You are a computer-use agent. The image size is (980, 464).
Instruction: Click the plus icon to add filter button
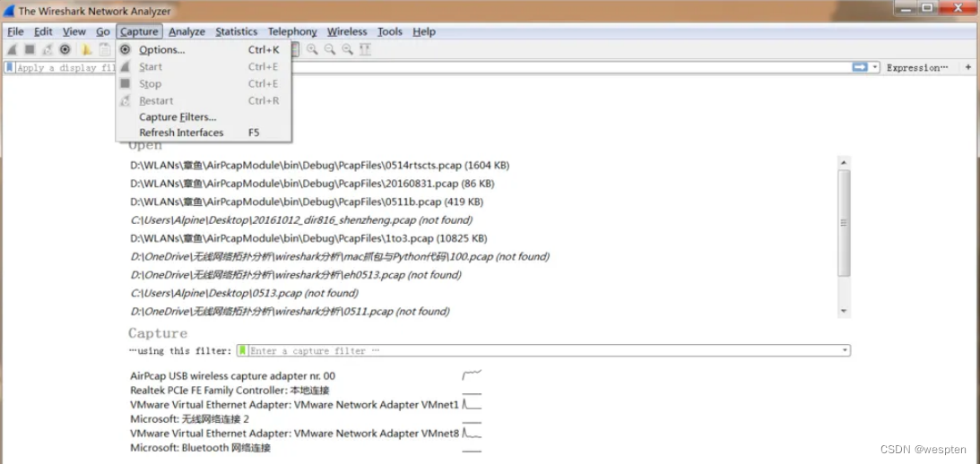coord(968,67)
